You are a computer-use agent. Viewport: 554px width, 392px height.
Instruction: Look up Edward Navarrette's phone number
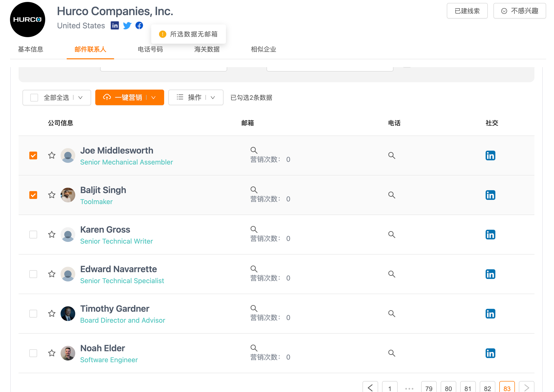click(x=392, y=274)
